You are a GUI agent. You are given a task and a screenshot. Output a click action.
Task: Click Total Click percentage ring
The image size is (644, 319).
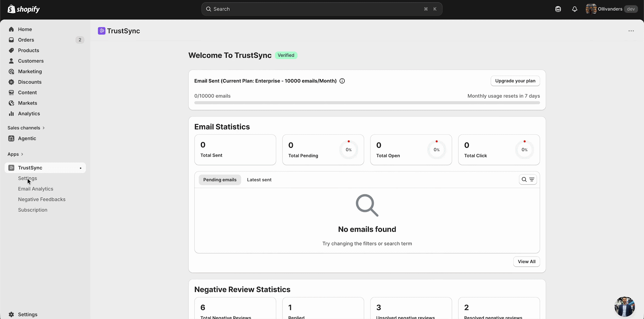tap(525, 150)
